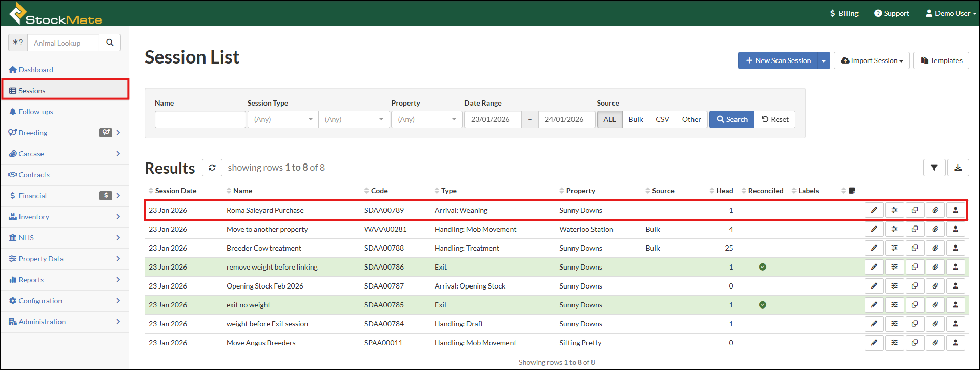Set the Source filter to Other

click(x=691, y=119)
